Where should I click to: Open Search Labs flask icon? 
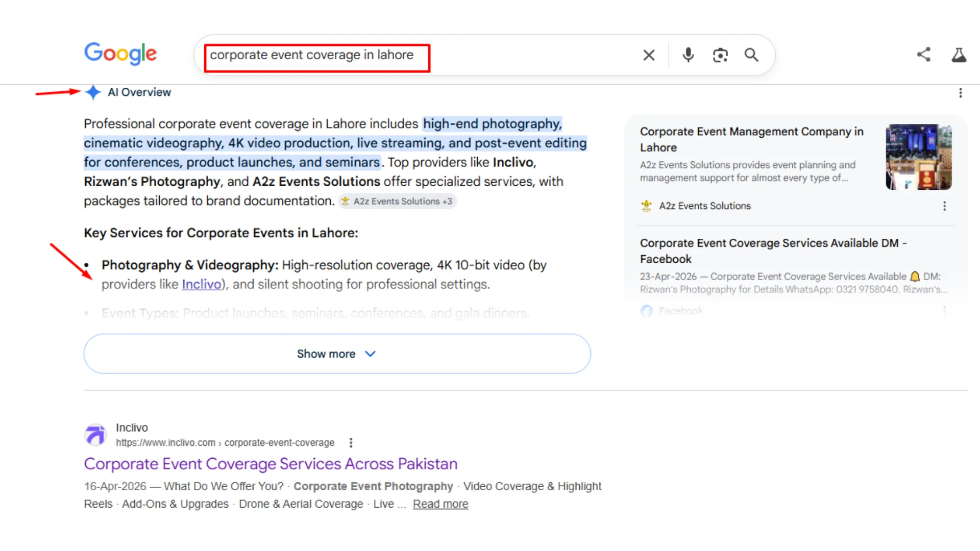(x=959, y=55)
